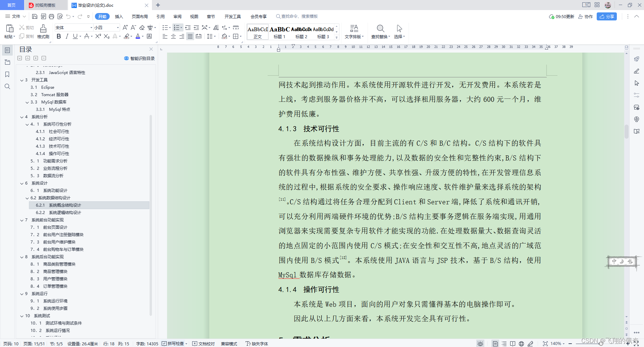
Task: Open the search panel in left sidebar
Action: coord(7,86)
